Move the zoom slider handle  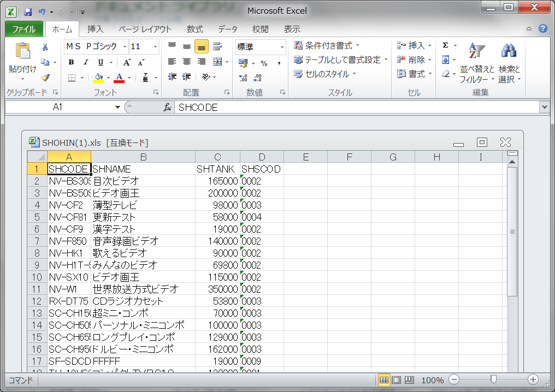[493, 379]
